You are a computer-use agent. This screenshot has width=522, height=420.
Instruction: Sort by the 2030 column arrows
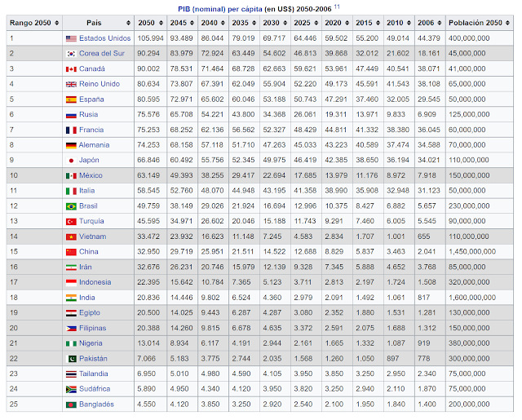[285, 23]
